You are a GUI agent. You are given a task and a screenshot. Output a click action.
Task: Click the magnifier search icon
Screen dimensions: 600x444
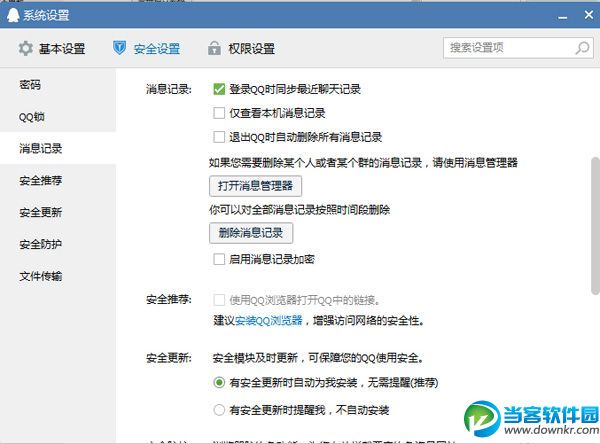pyautogui.click(x=582, y=48)
